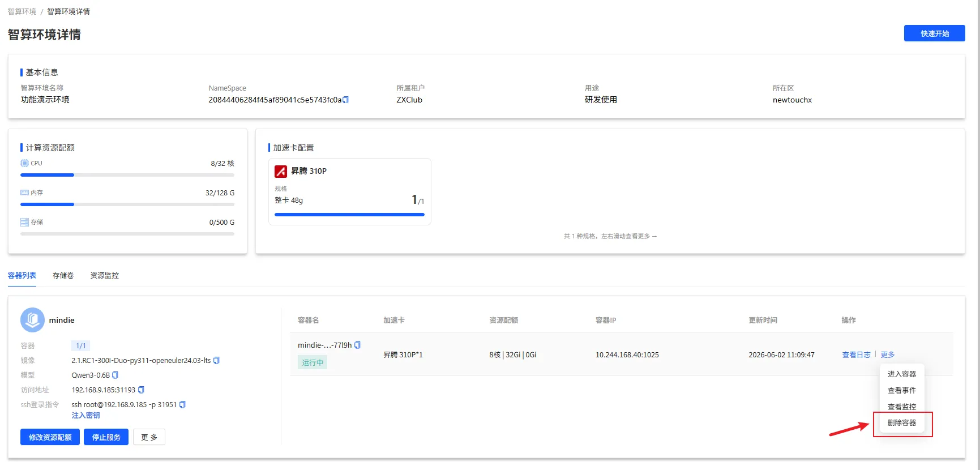980x470 pixels.
Task: Click the 昇腾 310P usage progress bar
Action: click(x=349, y=215)
